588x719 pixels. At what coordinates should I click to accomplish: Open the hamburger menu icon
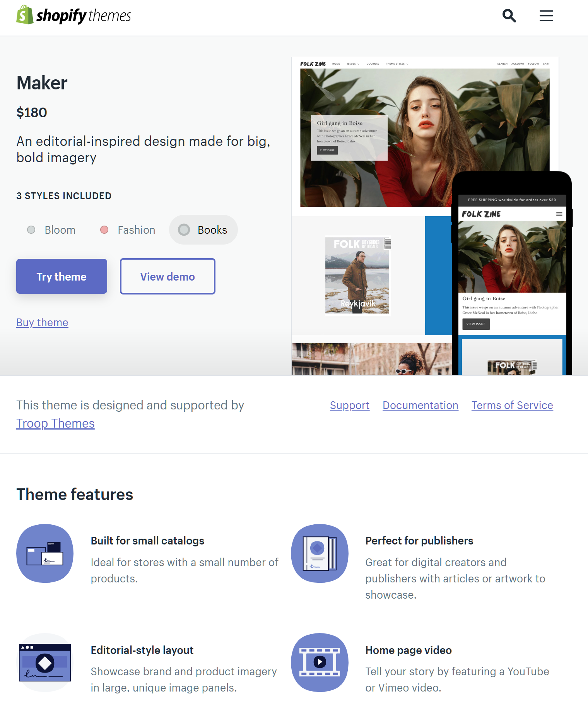tap(546, 16)
